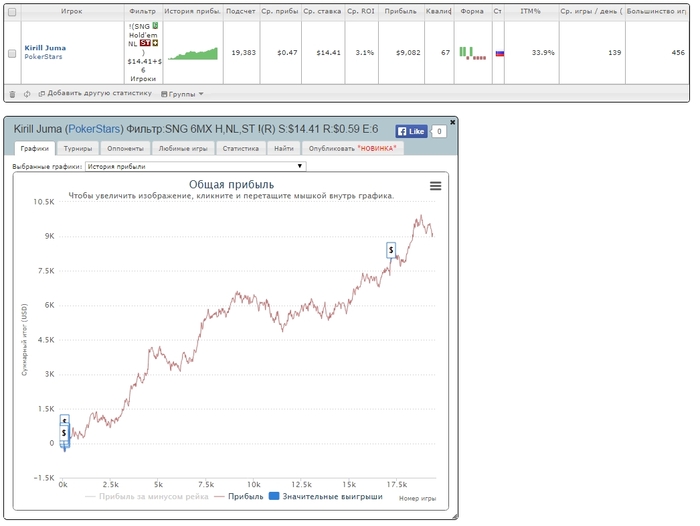Screen dimensions: 700x526
Task: Expand the Группы dropdown
Action: pyautogui.click(x=182, y=94)
